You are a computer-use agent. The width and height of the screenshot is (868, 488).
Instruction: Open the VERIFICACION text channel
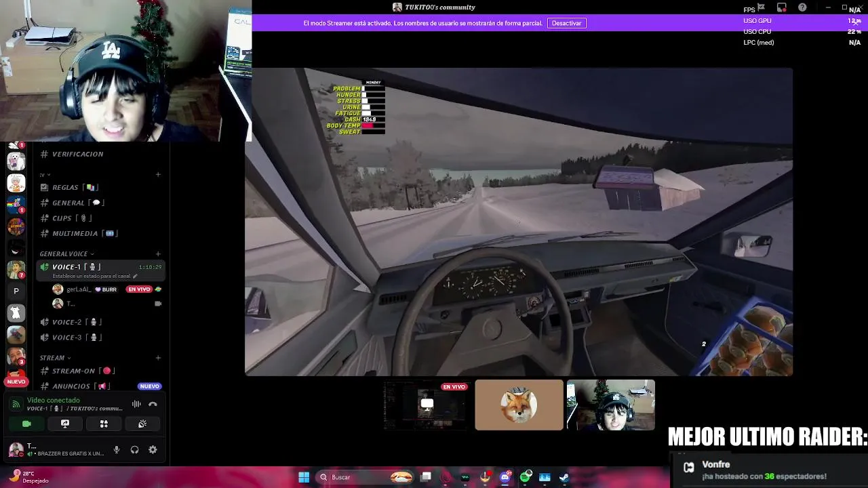tap(99, 154)
